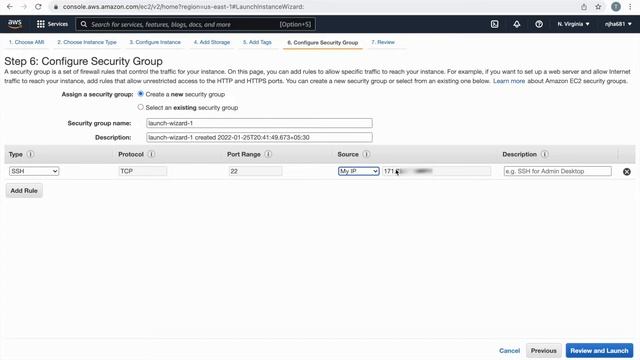Go to step 1 Choose AMI
The height and width of the screenshot is (360, 640).
pos(27,42)
